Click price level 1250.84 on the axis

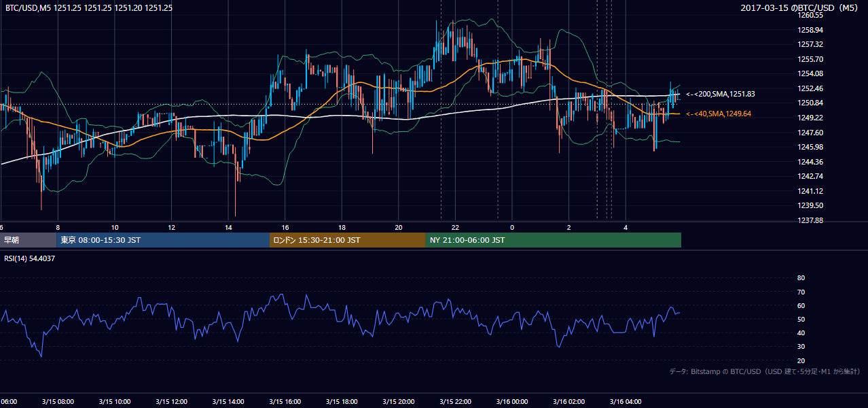click(x=811, y=103)
